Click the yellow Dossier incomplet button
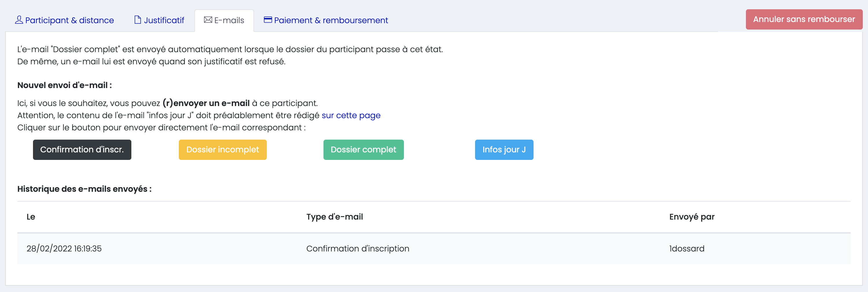868x292 pixels. tap(222, 150)
